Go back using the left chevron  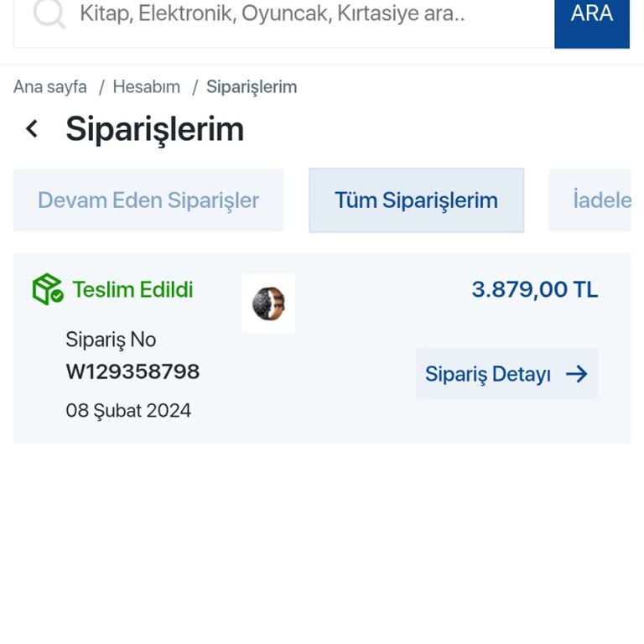[32, 128]
